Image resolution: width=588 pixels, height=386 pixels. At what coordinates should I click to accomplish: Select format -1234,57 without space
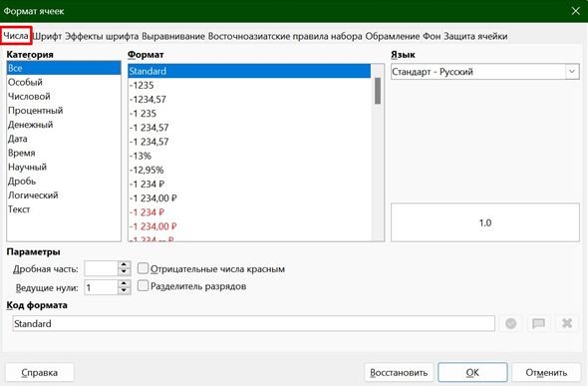(249, 100)
